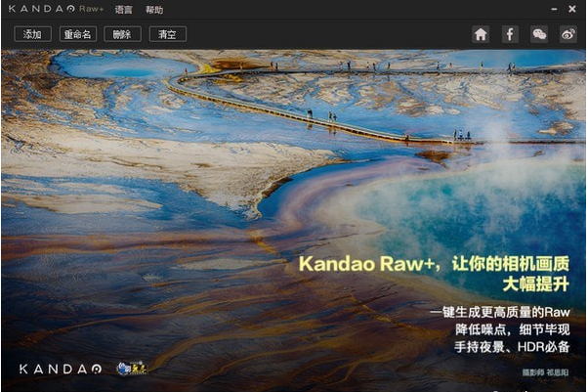588x392 pixels.
Task: Open the Facebook icon link
Action: point(510,34)
